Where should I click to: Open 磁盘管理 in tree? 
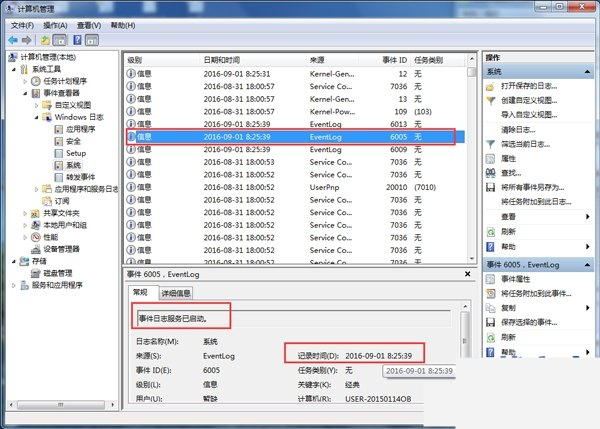tap(57, 273)
